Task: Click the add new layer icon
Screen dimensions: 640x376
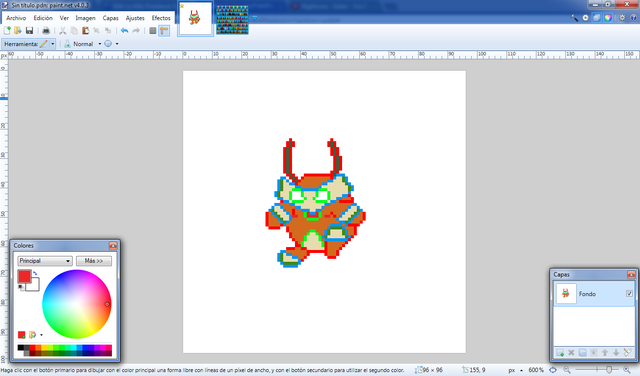Action: pos(560,352)
